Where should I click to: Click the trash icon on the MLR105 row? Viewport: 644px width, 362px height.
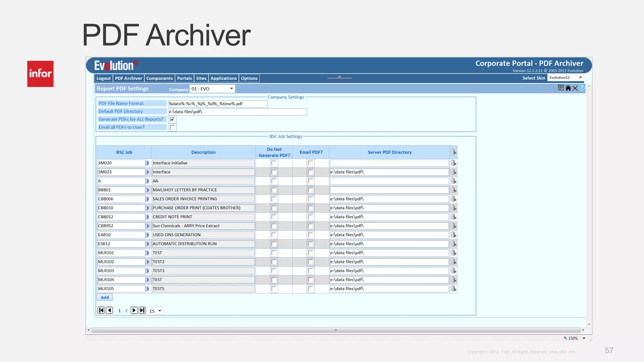pos(453,288)
